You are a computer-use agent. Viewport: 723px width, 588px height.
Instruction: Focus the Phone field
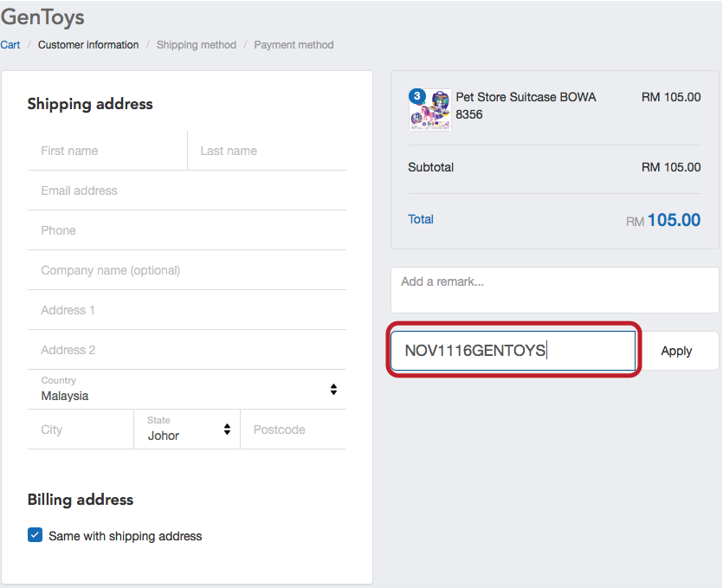click(187, 230)
